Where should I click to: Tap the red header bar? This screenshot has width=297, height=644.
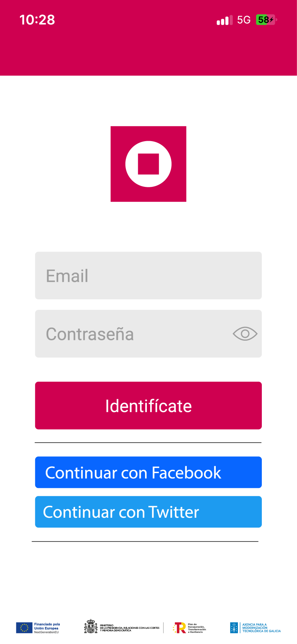point(148,54)
